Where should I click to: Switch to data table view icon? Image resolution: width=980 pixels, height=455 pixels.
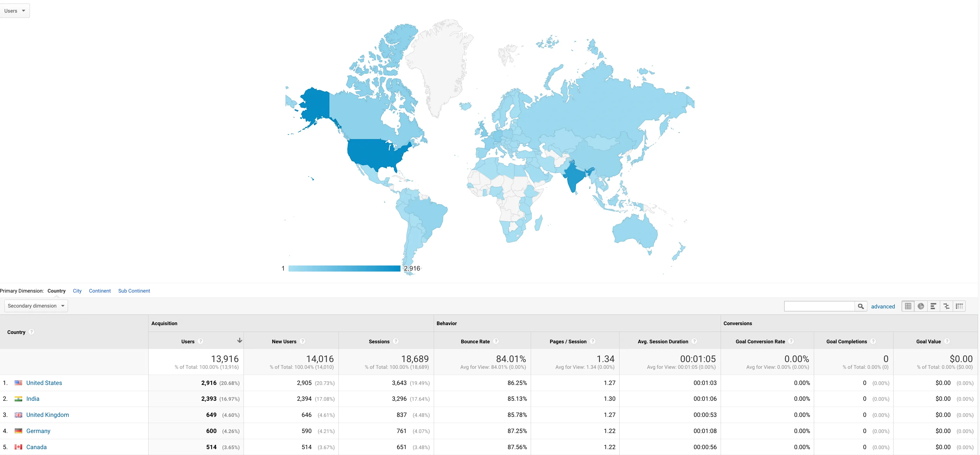pyautogui.click(x=908, y=306)
